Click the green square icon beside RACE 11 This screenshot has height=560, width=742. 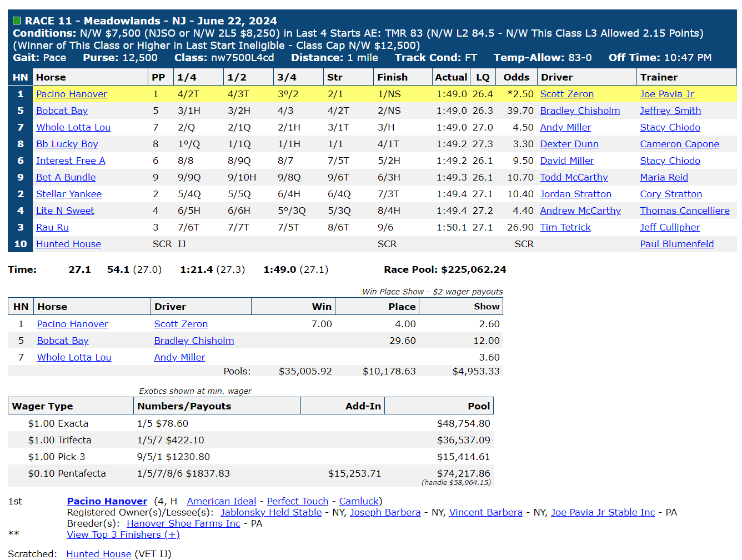(x=17, y=21)
